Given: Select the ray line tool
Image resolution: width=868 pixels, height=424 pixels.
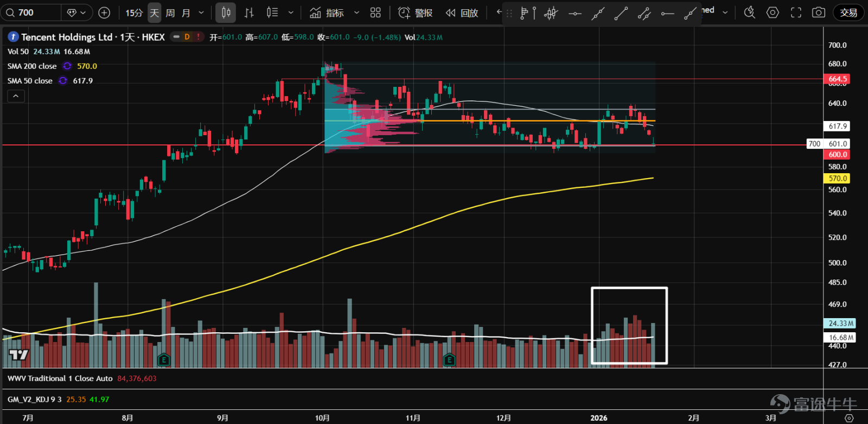Looking at the screenshot, I should (690, 13).
